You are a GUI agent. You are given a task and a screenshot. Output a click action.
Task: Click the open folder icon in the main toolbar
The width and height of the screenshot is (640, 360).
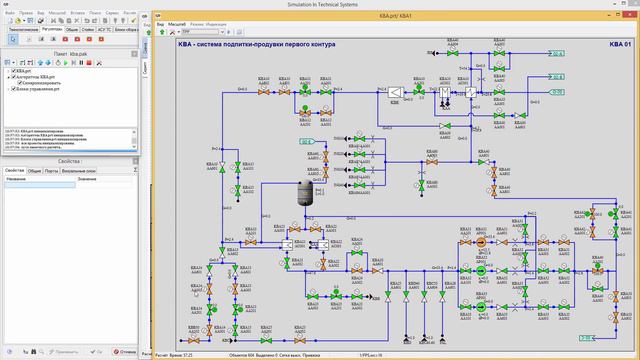click(x=18, y=20)
